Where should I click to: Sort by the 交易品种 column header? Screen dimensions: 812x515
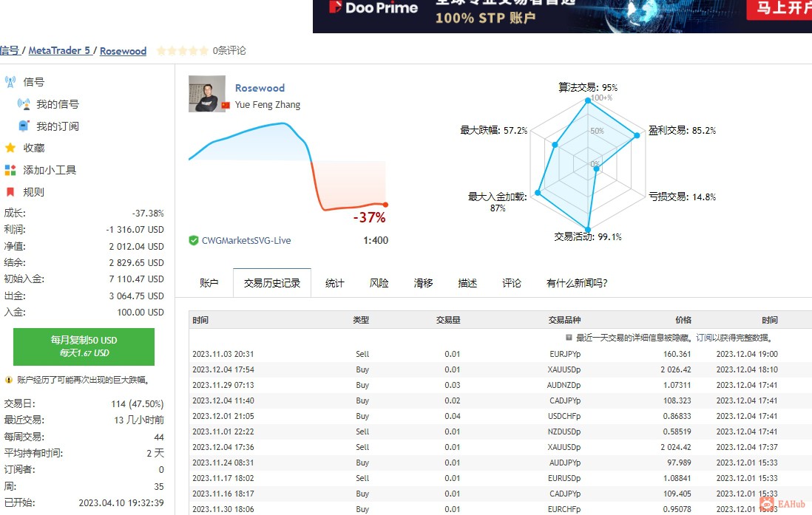564,320
